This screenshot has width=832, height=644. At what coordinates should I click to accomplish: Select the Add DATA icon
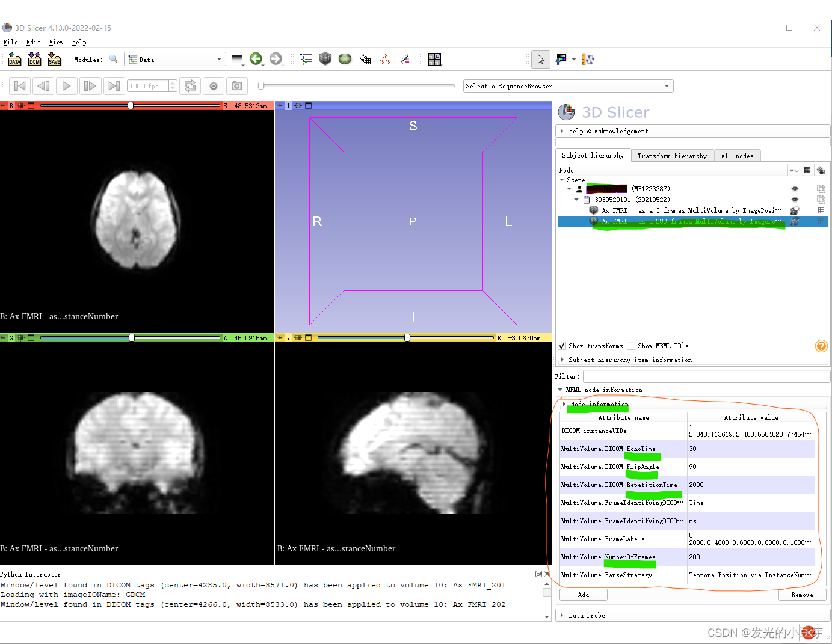click(x=14, y=59)
